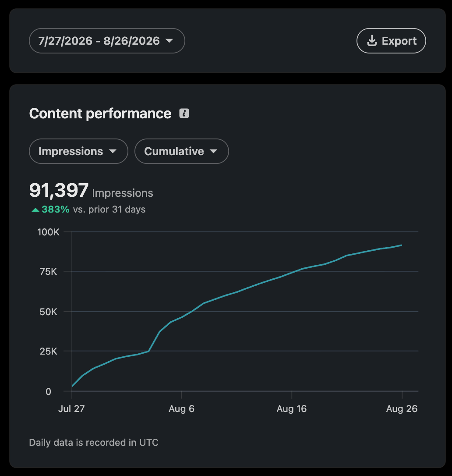Click the Content performance heading
The image size is (452, 476).
coord(100,114)
